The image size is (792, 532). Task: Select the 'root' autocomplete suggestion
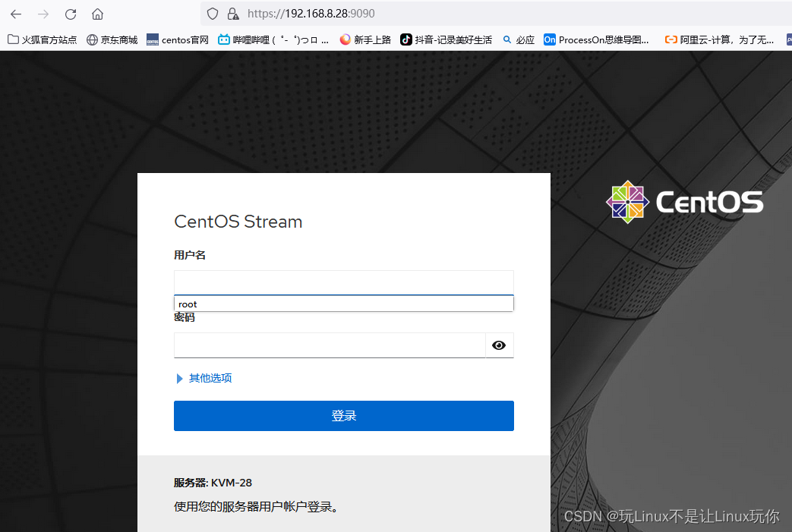(344, 304)
